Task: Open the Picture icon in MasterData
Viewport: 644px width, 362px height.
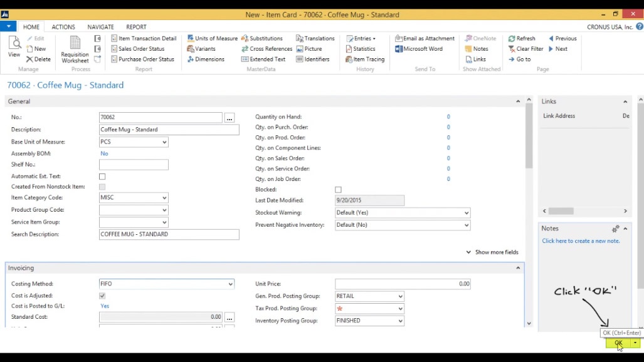Action: tap(300, 49)
